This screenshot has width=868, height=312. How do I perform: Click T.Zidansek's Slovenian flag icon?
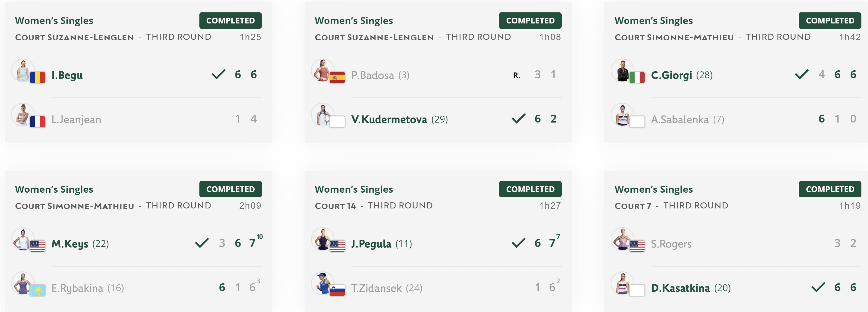coord(337,290)
